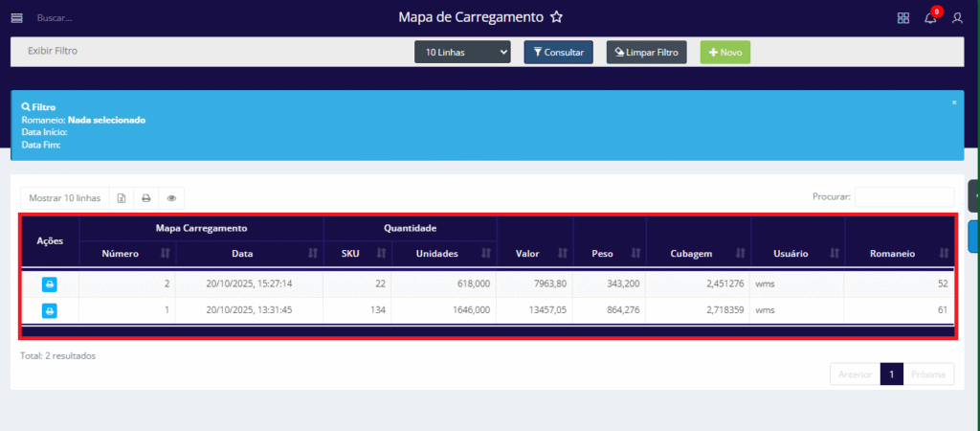980x431 pixels.
Task: Open the user profile icon
Action: coord(957,17)
